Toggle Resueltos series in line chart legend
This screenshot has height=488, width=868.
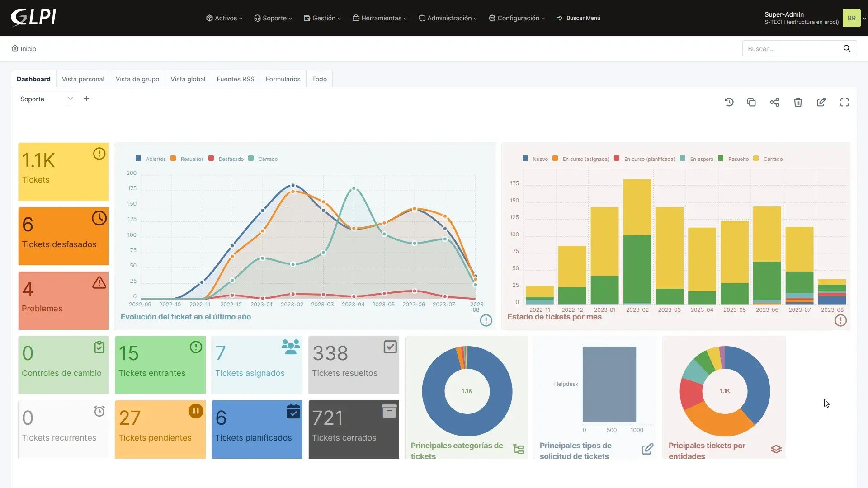point(187,159)
